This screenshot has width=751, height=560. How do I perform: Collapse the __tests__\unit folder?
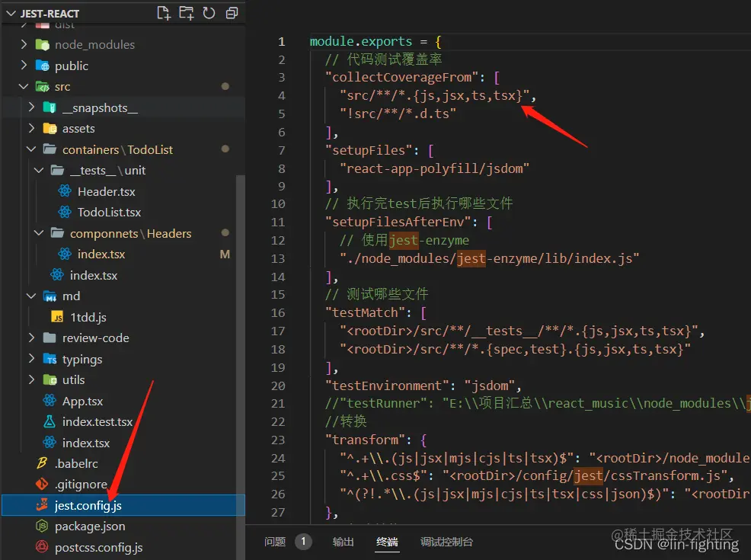tap(39, 170)
